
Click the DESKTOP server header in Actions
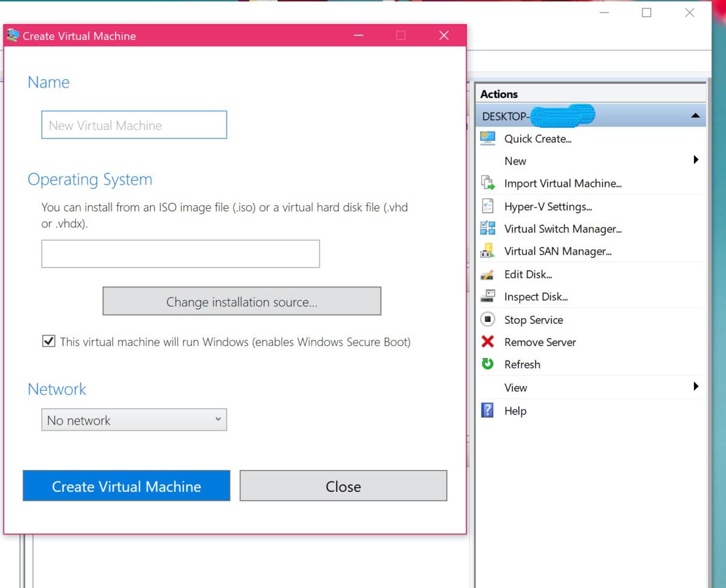[x=591, y=115]
